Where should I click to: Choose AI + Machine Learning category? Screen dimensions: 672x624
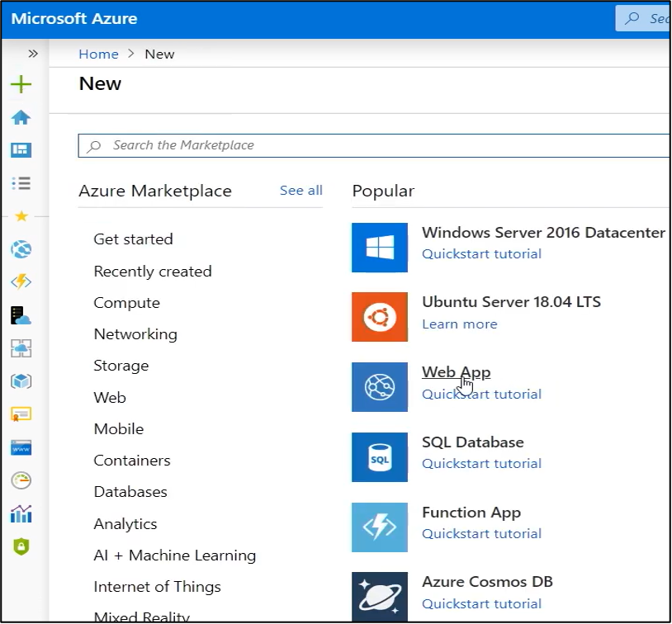pyautogui.click(x=174, y=555)
